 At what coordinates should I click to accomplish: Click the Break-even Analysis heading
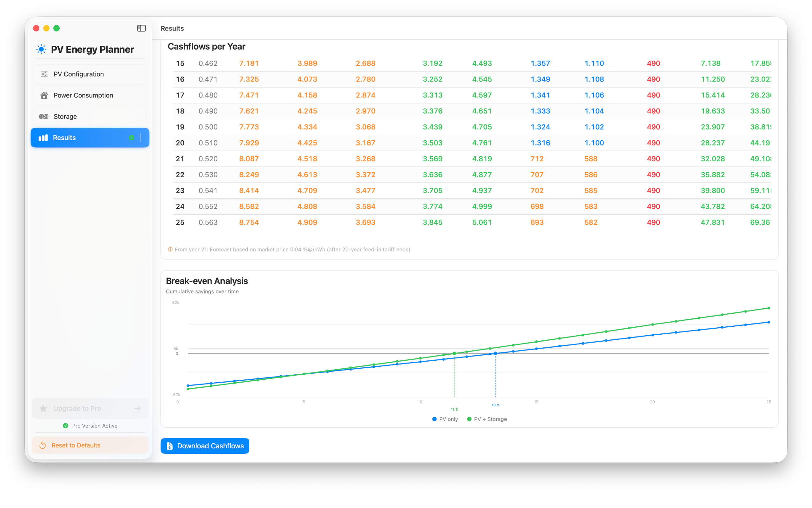pyautogui.click(x=207, y=281)
